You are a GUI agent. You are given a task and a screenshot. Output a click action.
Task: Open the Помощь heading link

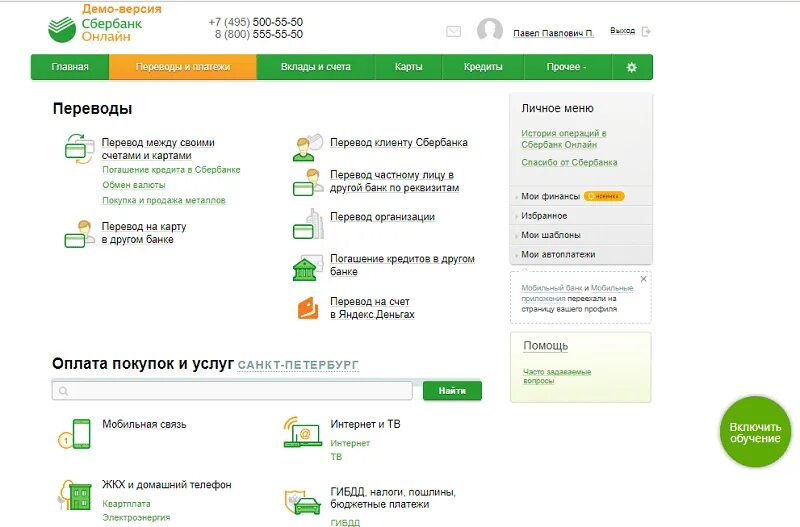(x=545, y=346)
